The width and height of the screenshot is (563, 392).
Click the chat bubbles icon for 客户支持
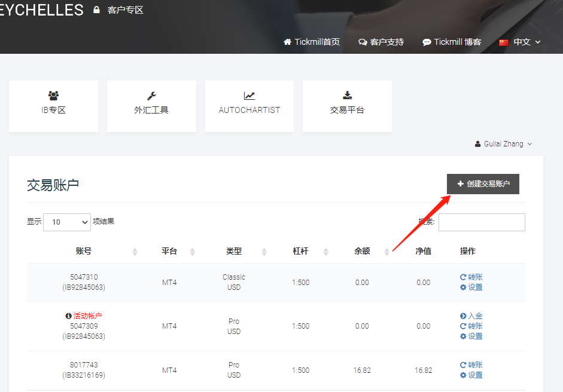[363, 42]
